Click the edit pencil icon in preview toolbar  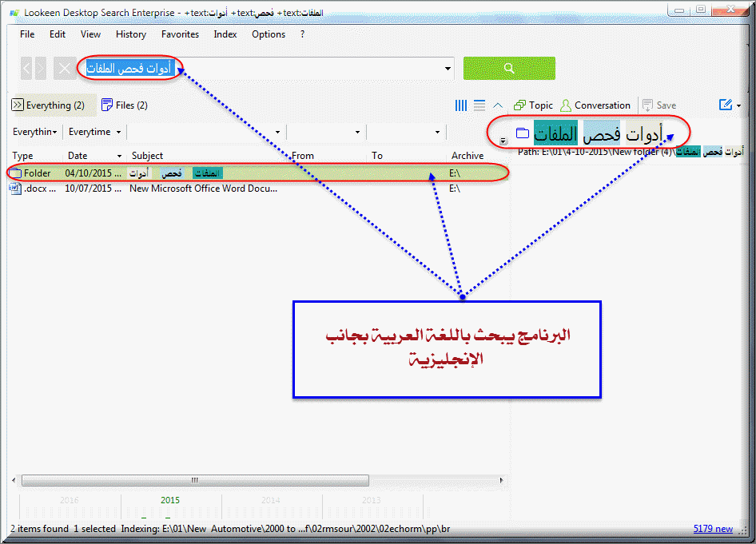725,105
